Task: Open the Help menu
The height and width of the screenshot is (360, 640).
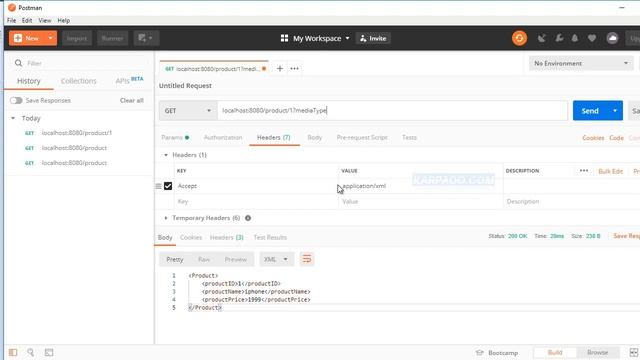Action: pos(64,20)
